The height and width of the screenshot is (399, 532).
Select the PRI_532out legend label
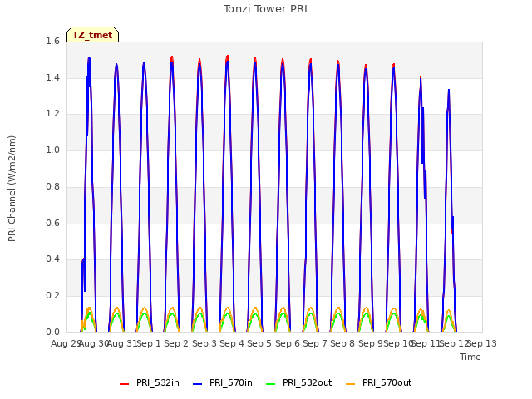[308, 382]
